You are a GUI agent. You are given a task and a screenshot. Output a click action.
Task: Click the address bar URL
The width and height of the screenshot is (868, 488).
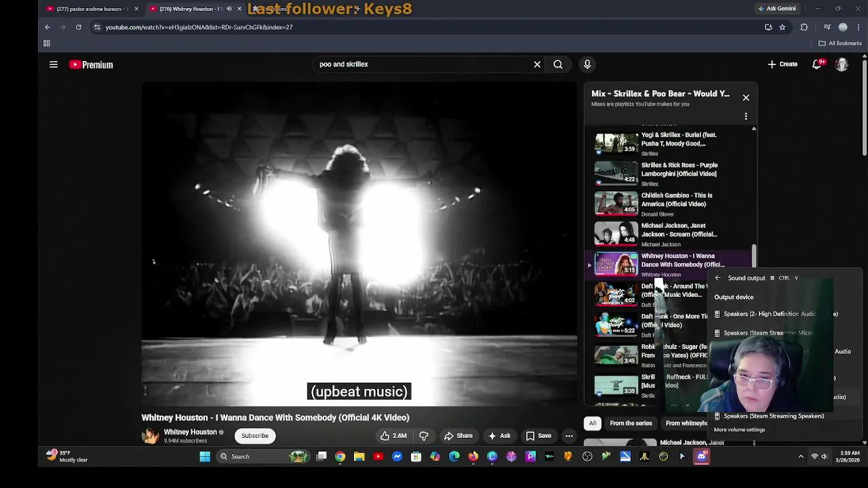(199, 27)
